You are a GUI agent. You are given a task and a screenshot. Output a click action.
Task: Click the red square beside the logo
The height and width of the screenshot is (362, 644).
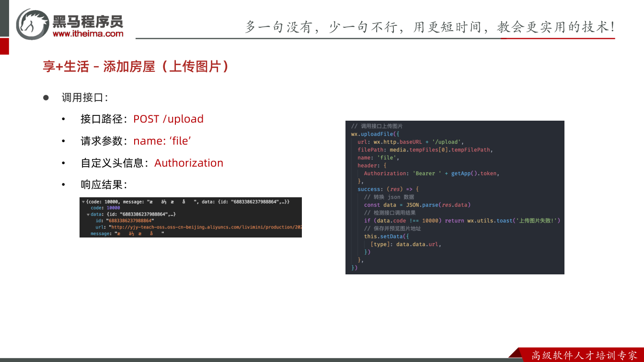[x=4, y=46]
